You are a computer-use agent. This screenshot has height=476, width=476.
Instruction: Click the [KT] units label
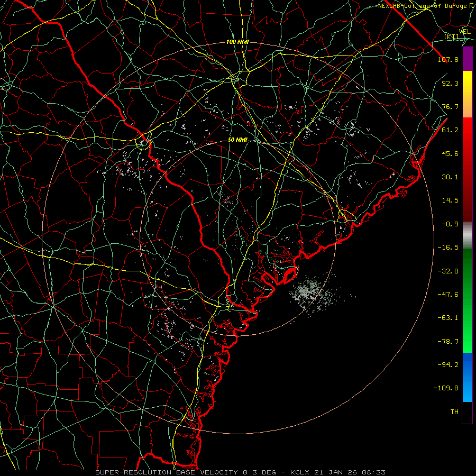pos(452,37)
